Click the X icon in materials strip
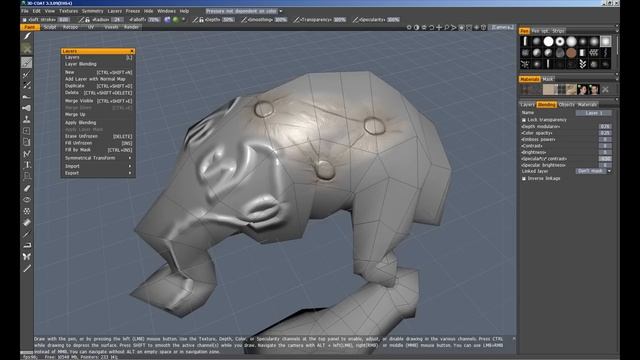 point(605,89)
